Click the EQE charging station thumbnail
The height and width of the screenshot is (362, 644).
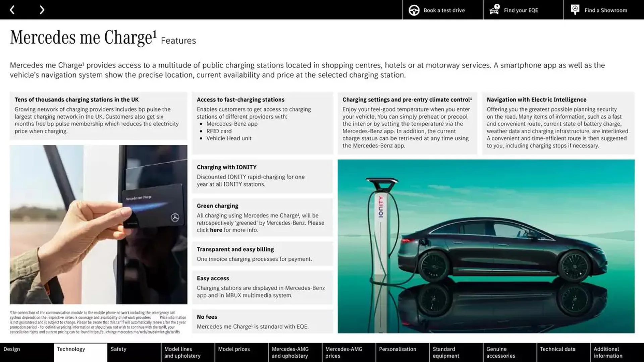point(486,246)
